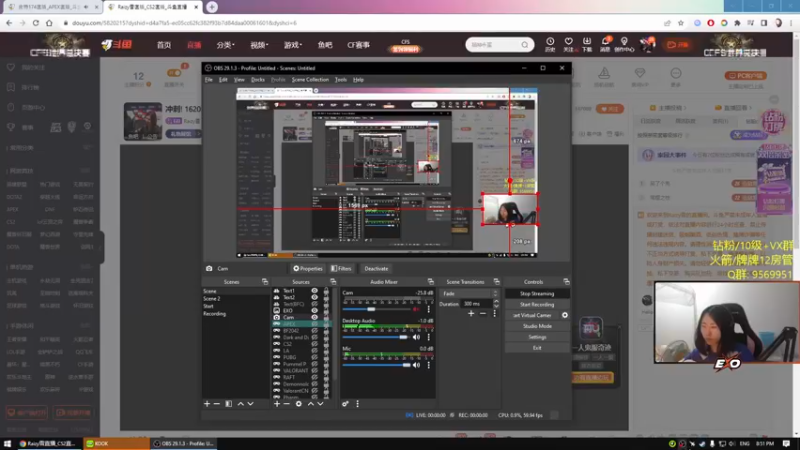Open the Scene Collection menu
The image size is (800, 450).
pyautogui.click(x=310, y=80)
